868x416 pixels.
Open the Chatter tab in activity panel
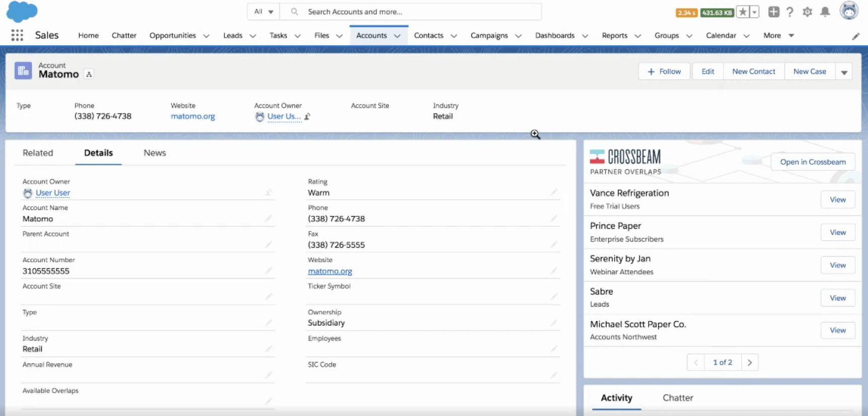tap(677, 398)
